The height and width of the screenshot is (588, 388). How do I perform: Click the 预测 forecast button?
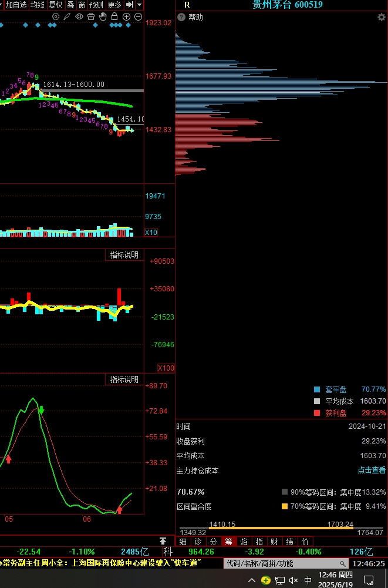pyautogui.click(x=96, y=5)
